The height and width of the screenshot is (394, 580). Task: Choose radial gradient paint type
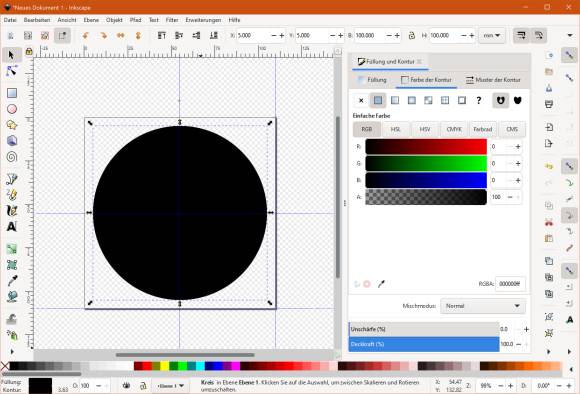411,100
